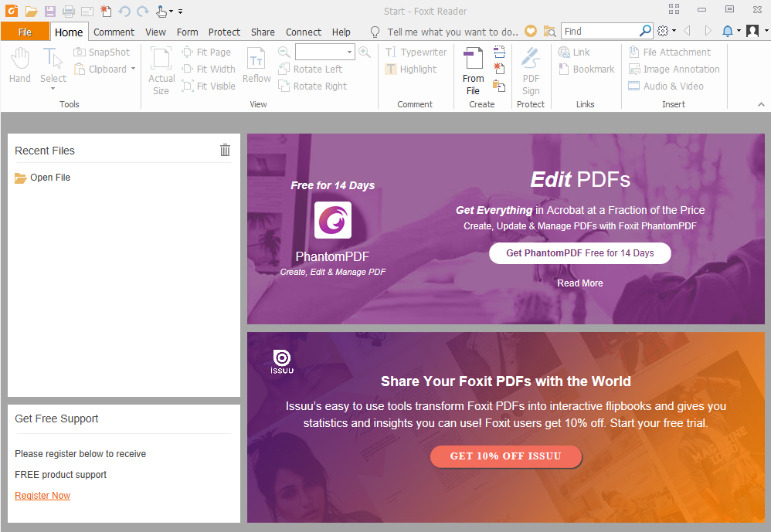
Task: Click Open File in Recent Files
Action: click(x=42, y=178)
